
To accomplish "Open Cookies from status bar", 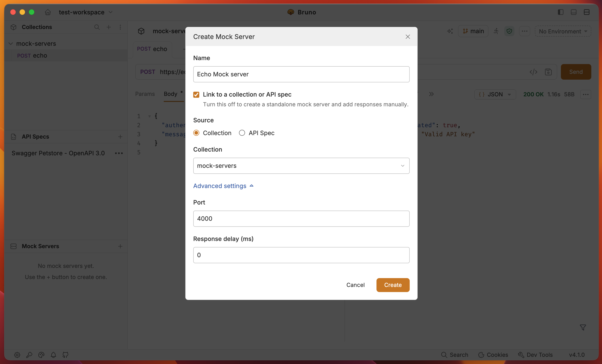I will (x=493, y=355).
